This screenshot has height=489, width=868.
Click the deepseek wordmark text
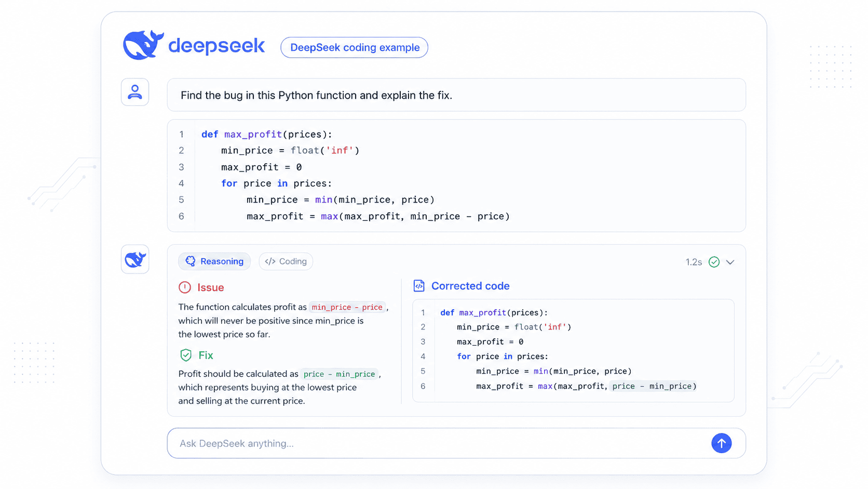click(x=216, y=46)
